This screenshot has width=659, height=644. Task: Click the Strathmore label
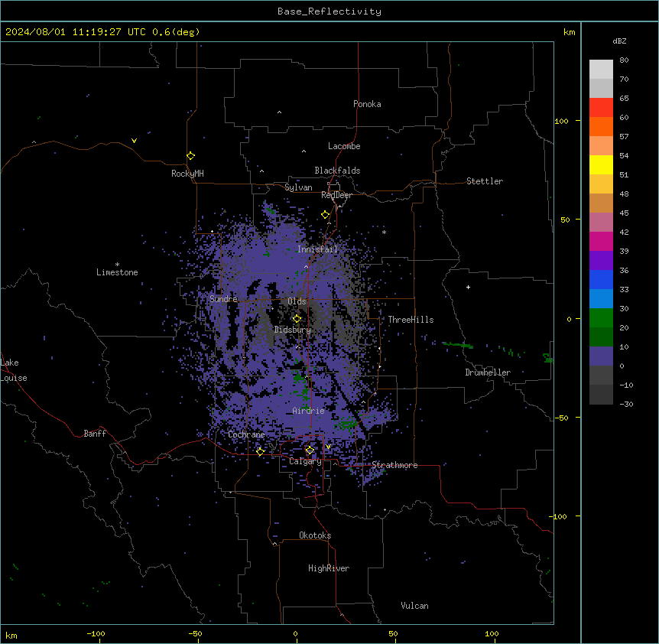tap(394, 465)
